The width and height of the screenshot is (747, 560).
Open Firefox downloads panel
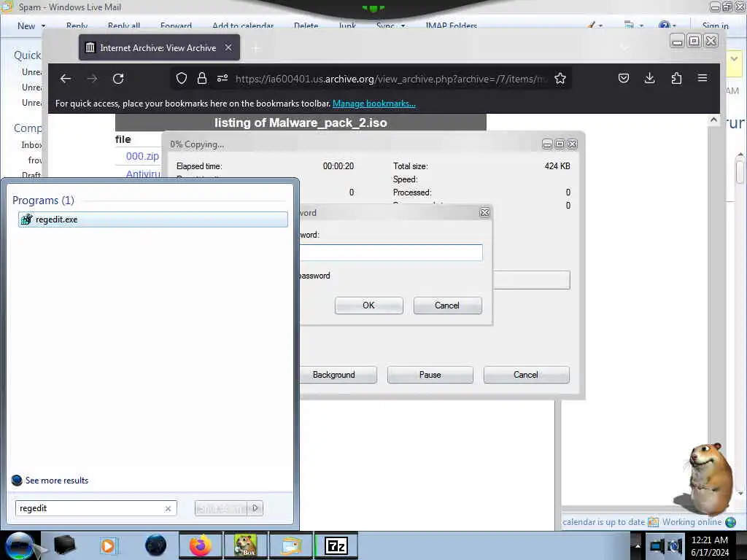[649, 78]
